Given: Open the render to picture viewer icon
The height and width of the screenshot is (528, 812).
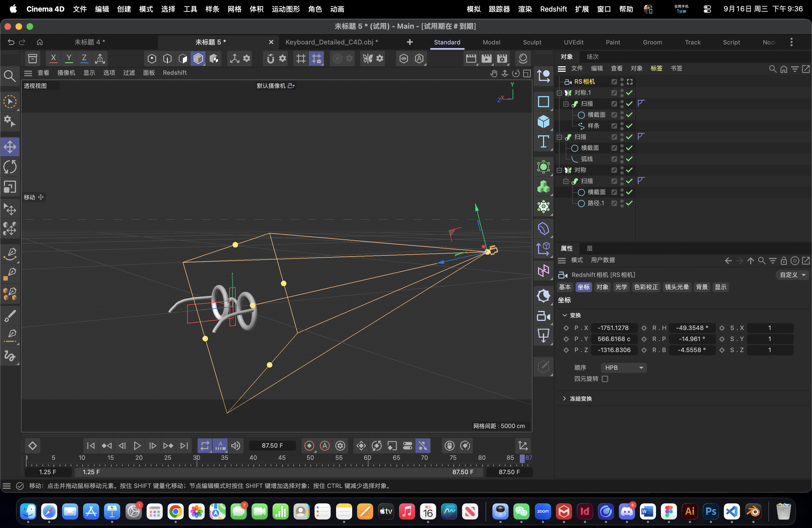Looking at the screenshot, I should [x=487, y=58].
